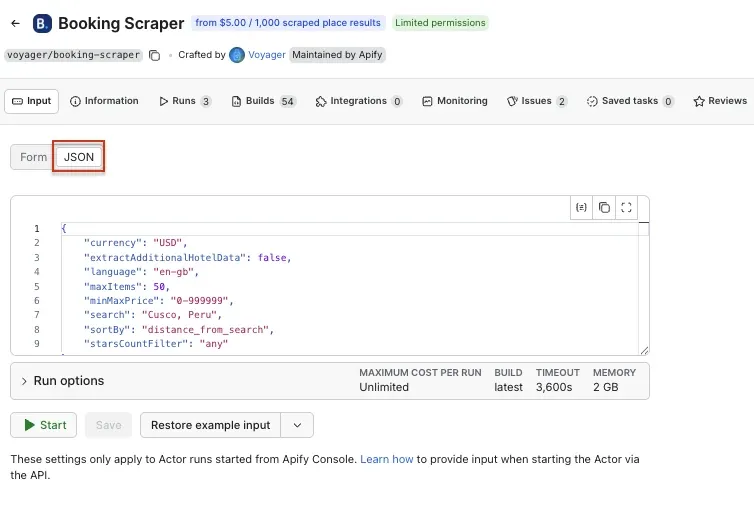Expand JSON editor to fullscreen
Screen dimensions: 754x518
point(626,207)
